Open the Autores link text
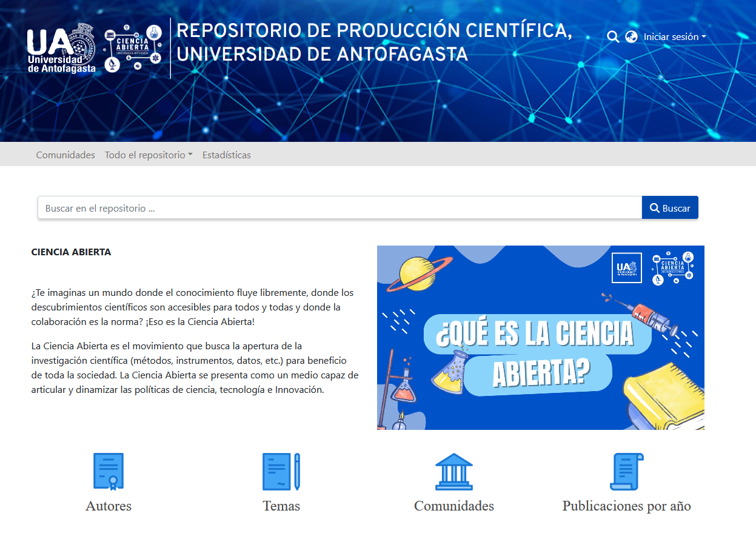 click(109, 506)
